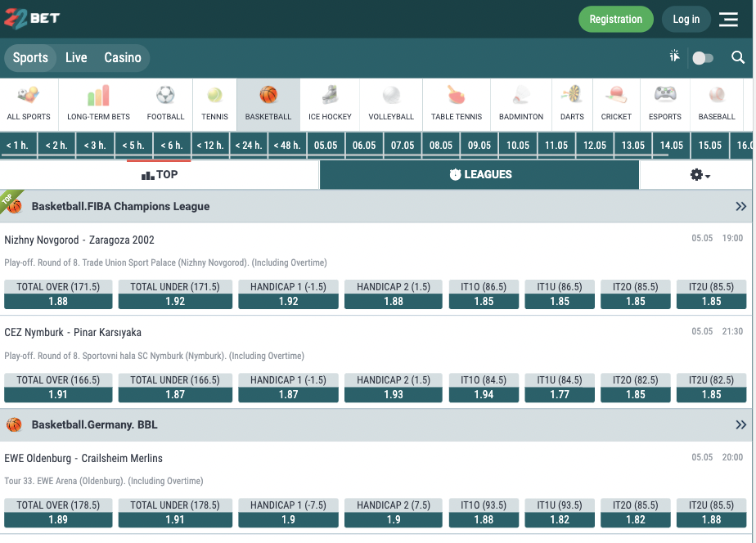This screenshot has width=756, height=543.
Task: Select date 08.05 filter
Action: coord(441,145)
